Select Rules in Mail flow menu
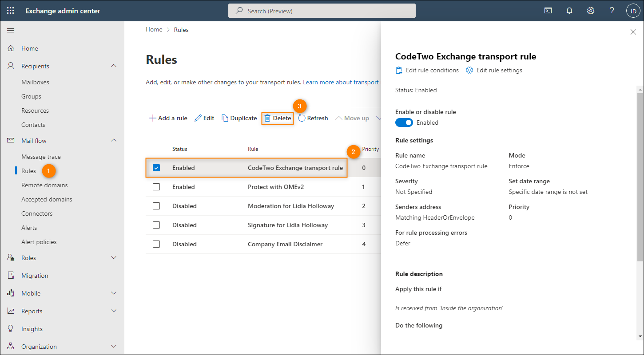Viewport: 644px width, 355px height. point(28,171)
